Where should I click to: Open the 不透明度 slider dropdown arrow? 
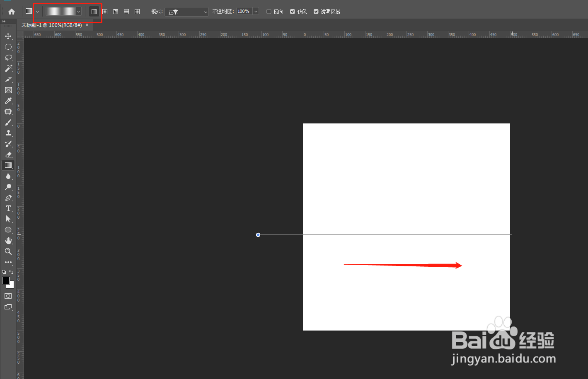(256, 12)
